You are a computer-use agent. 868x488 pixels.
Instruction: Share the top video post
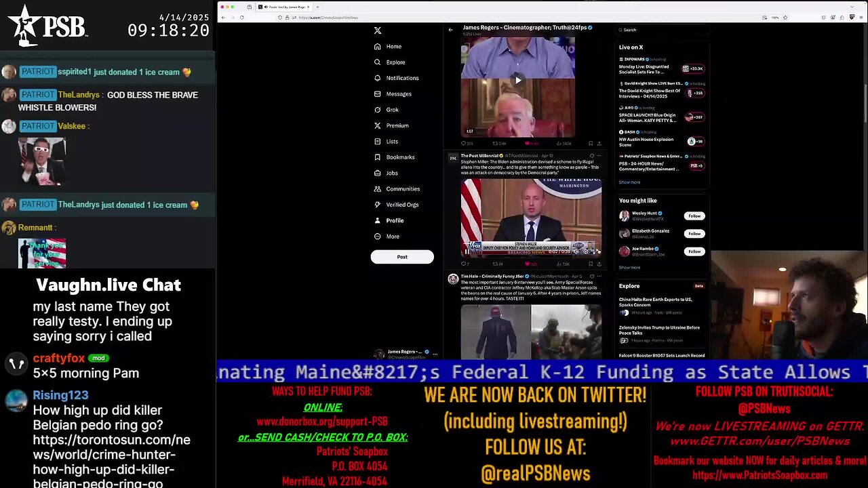[599, 144]
